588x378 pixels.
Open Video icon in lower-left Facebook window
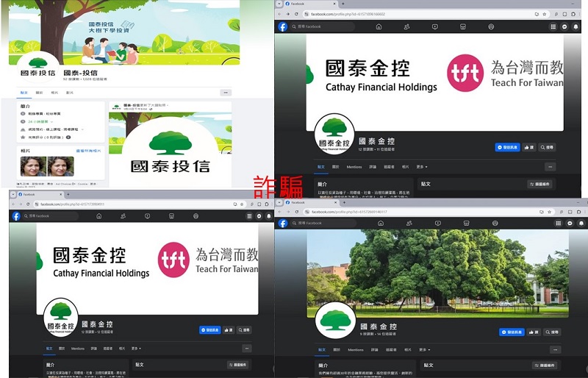(148, 215)
